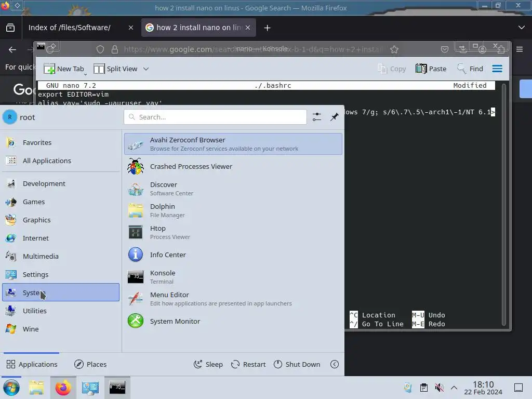Open New Tab dropdown arrow in Konsole
532x399 pixels.
(86, 73)
